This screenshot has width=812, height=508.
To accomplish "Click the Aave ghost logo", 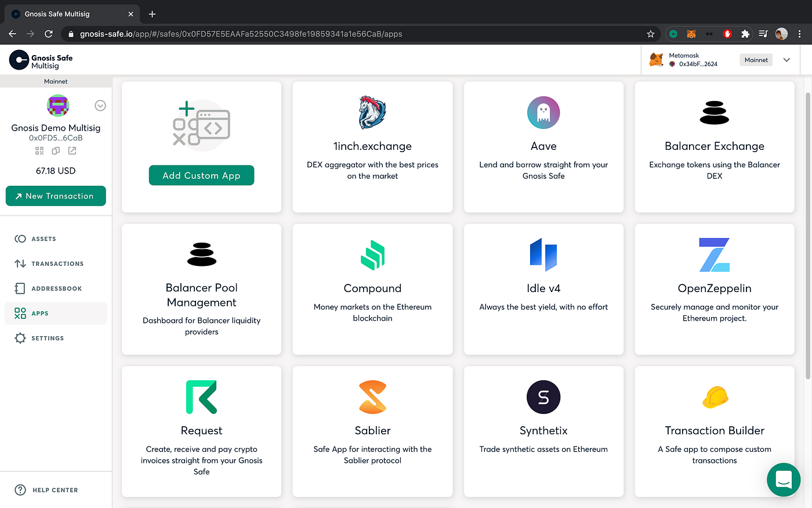I will (543, 113).
